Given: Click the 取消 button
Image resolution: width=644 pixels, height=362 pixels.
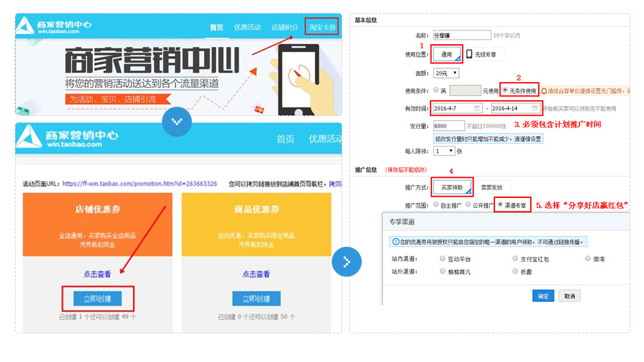Looking at the screenshot, I should coord(570,296).
